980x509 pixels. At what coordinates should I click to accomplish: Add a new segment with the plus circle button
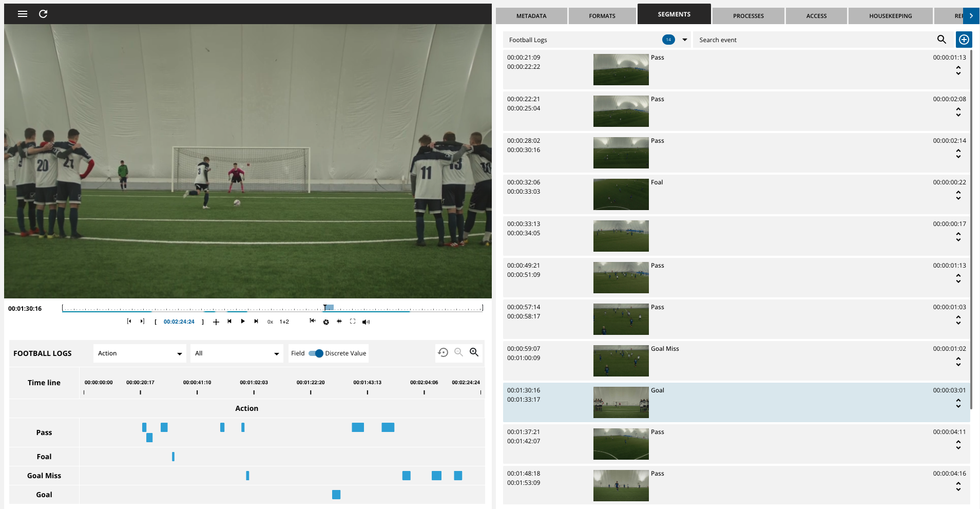[x=964, y=40]
